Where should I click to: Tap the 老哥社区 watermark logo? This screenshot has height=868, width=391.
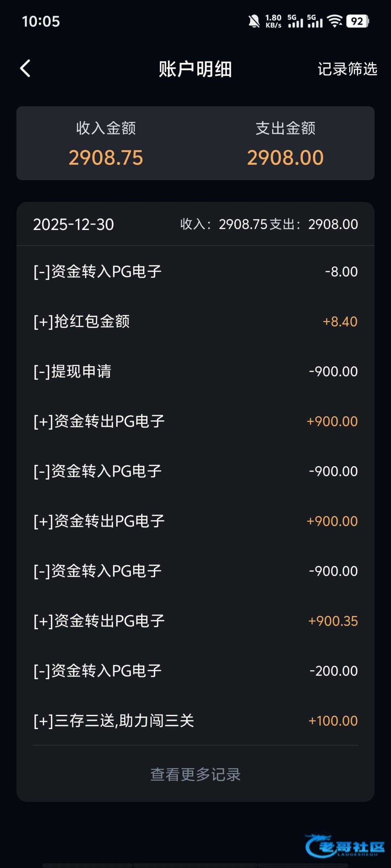coord(345,846)
